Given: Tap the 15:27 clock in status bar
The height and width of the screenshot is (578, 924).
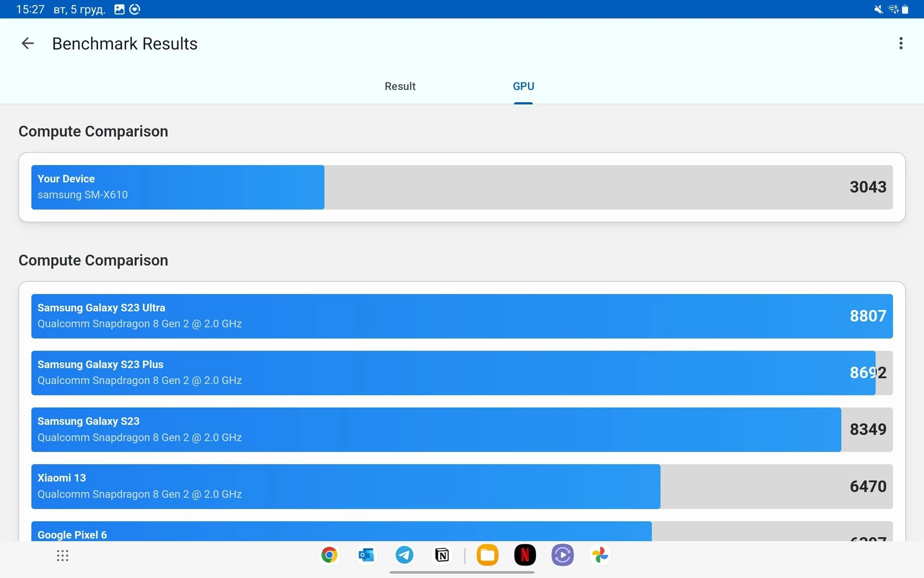Looking at the screenshot, I should pos(30,10).
